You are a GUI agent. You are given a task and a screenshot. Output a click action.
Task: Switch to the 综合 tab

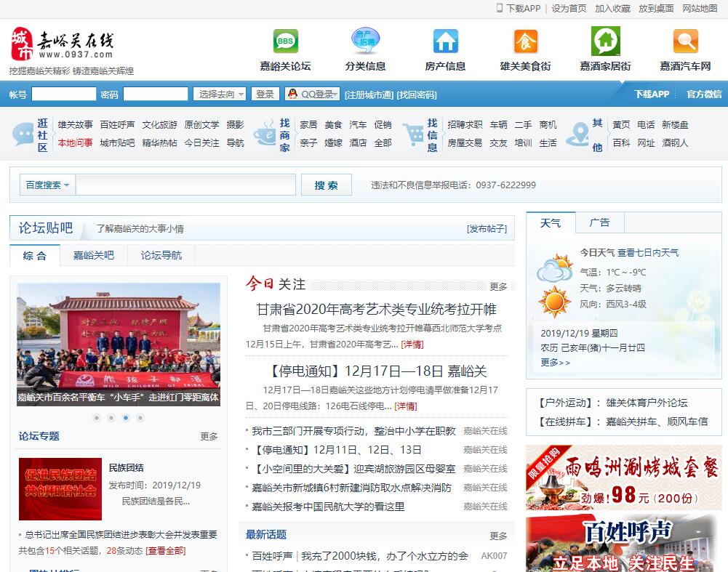(35, 255)
